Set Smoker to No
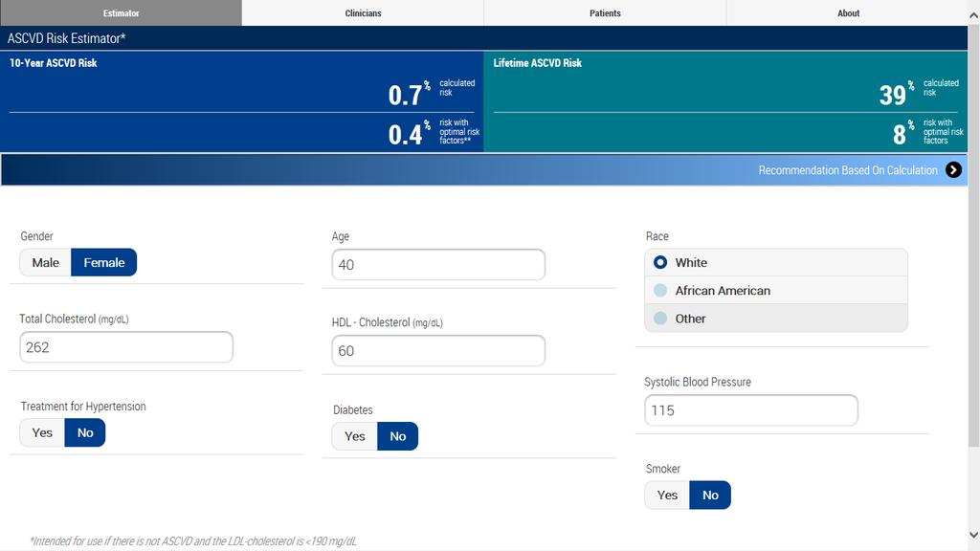This screenshot has width=980, height=551. point(710,495)
